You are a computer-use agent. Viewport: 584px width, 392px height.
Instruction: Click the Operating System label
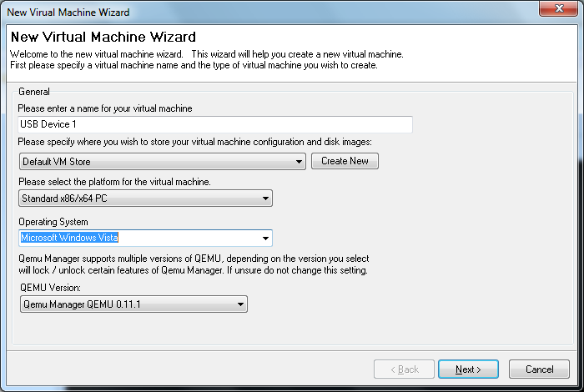53,222
